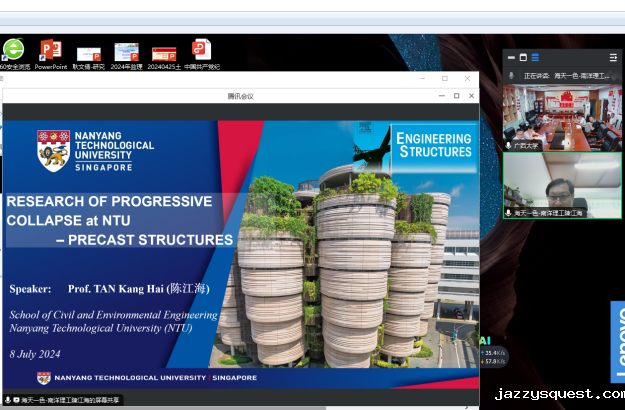
Task: Click microphone icon on speaker's video tile
Action: [509, 213]
